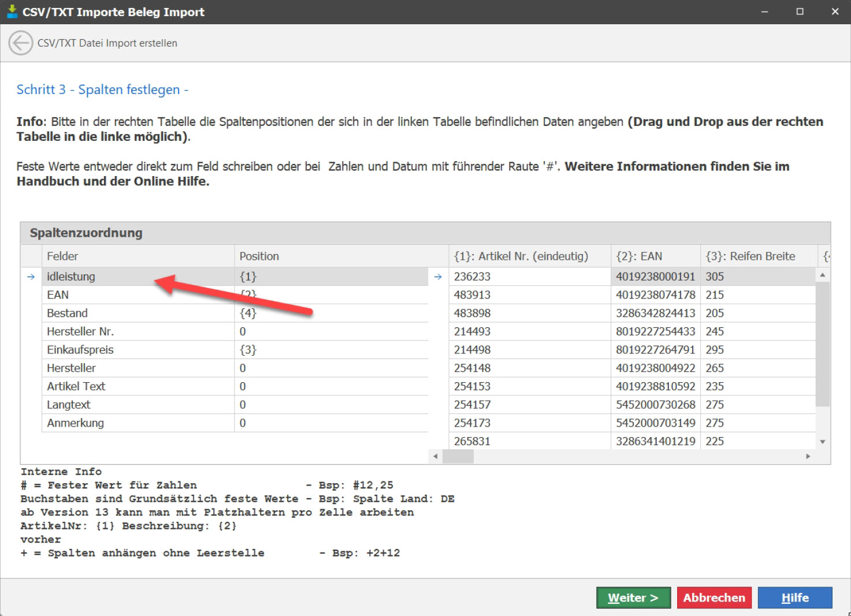Select the idleistung field row

pyautogui.click(x=138, y=277)
